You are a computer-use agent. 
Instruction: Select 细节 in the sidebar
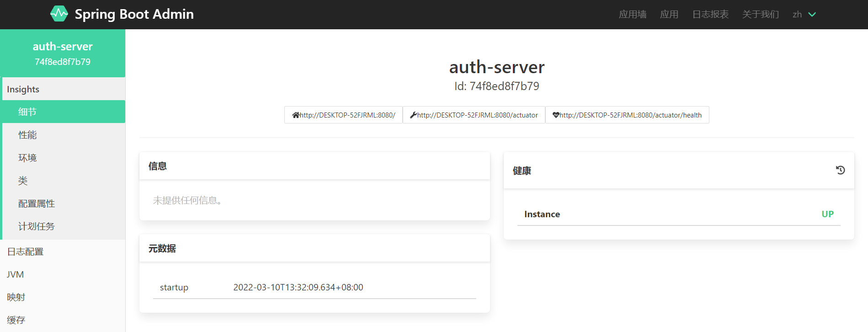click(64, 112)
